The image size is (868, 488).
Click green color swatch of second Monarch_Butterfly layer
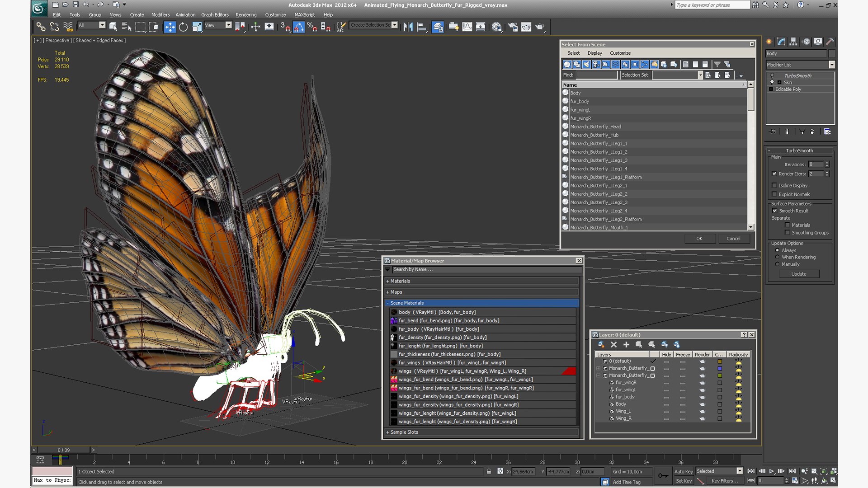(x=720, y=376)
